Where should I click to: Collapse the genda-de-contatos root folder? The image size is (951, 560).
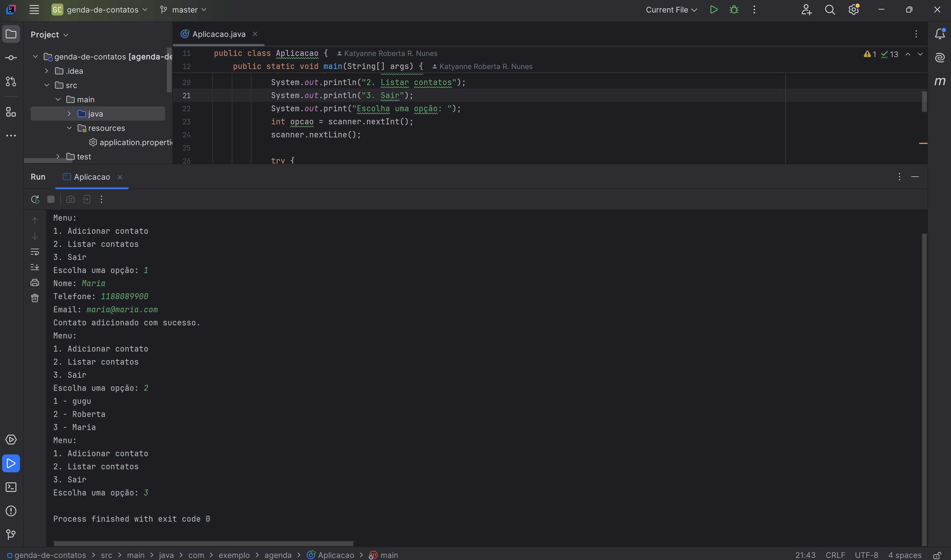tap(35, 57)
